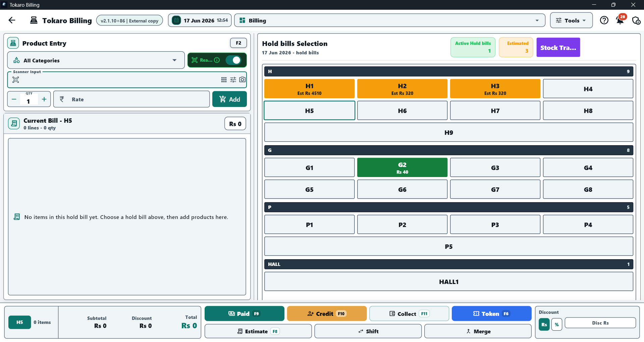Click the Credit F10 button
Screen dimensions: 644x342
[327, 314]
